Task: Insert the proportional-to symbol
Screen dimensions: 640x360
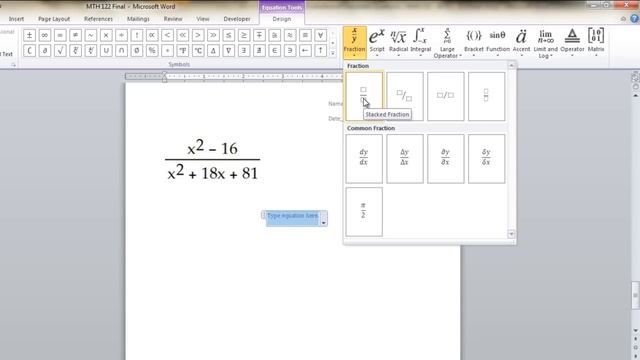Action: click(x=152, y=36)
